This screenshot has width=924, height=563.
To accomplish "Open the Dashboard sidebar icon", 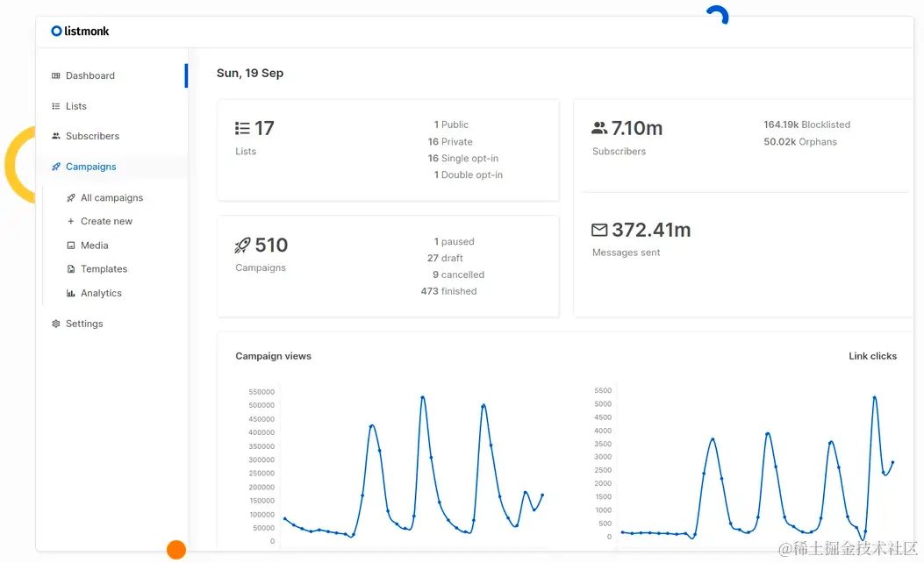I will point(56,76).
